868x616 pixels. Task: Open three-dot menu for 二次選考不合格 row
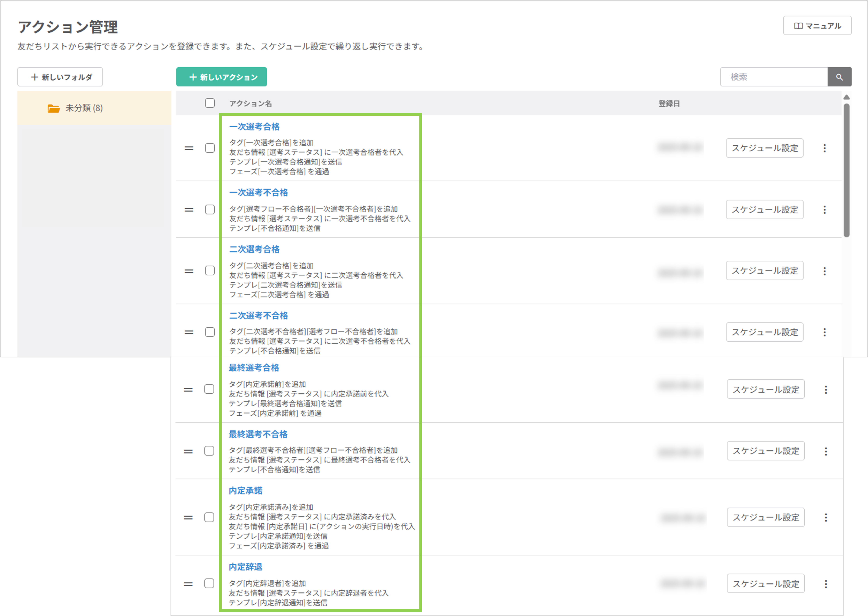tap(824, 332)
